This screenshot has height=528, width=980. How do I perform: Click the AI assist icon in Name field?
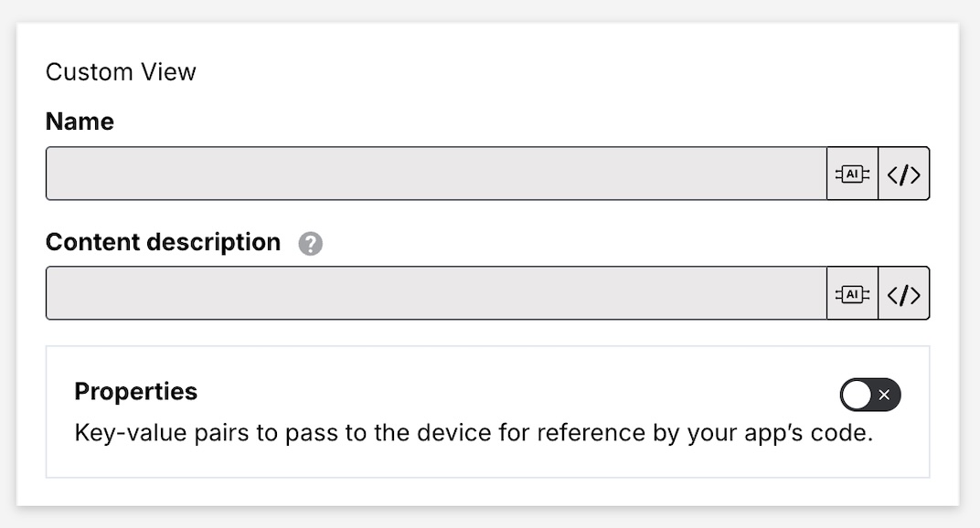coord(852,174)
